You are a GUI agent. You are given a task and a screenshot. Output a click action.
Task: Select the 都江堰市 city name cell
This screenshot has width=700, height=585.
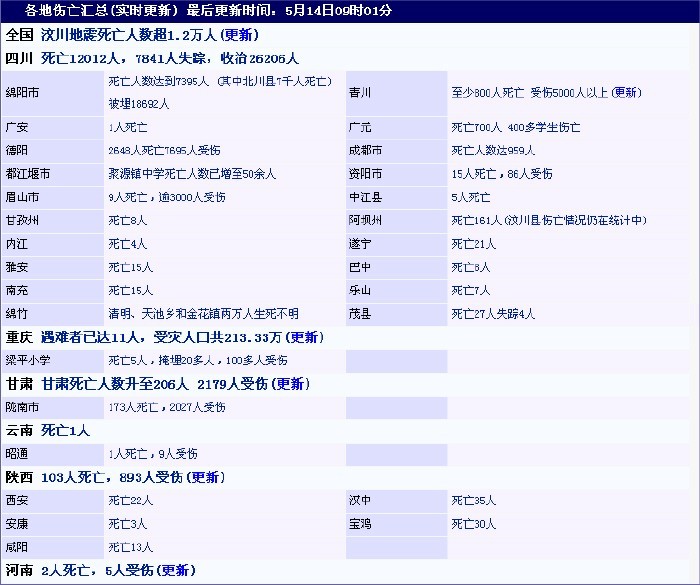28,174
